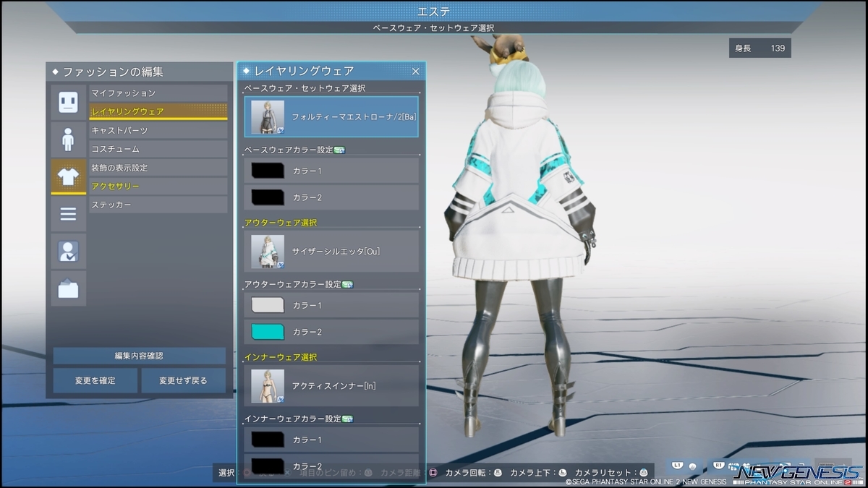Open ステッカー menu entry
The image size is (868, 488).
point(158,205)
